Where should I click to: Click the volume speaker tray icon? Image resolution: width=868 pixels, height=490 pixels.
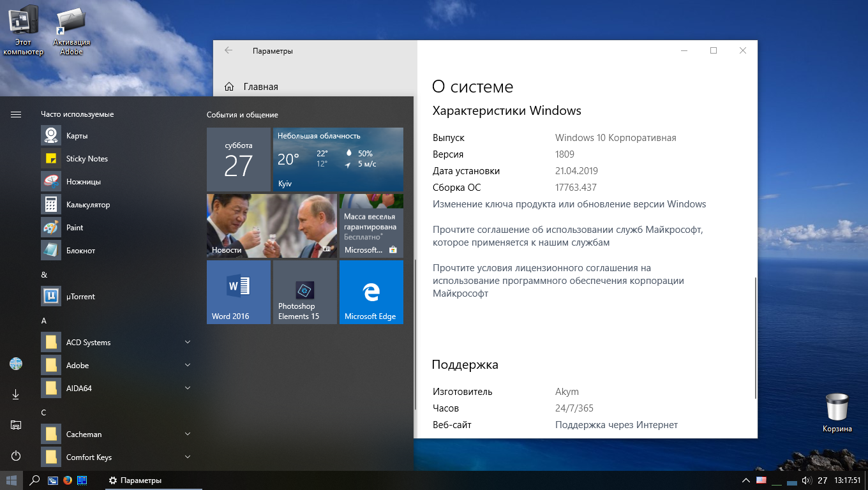(806, 480)
